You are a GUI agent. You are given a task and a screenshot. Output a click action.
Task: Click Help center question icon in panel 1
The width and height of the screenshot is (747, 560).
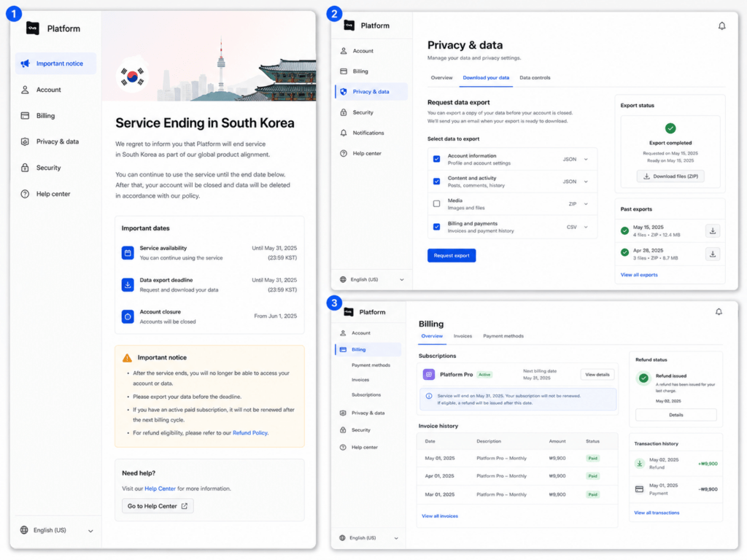[26, 194]
